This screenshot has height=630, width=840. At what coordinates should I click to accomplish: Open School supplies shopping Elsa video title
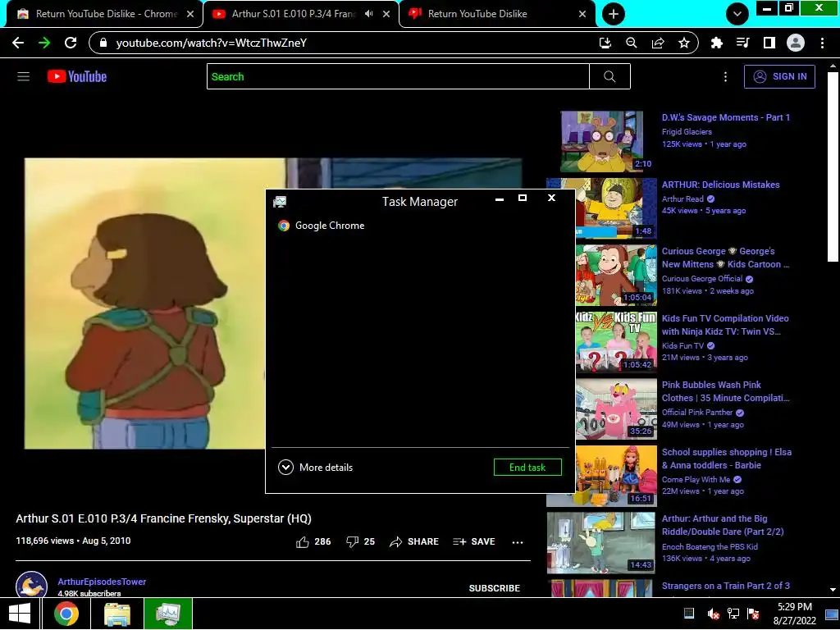tap(727, 459)
